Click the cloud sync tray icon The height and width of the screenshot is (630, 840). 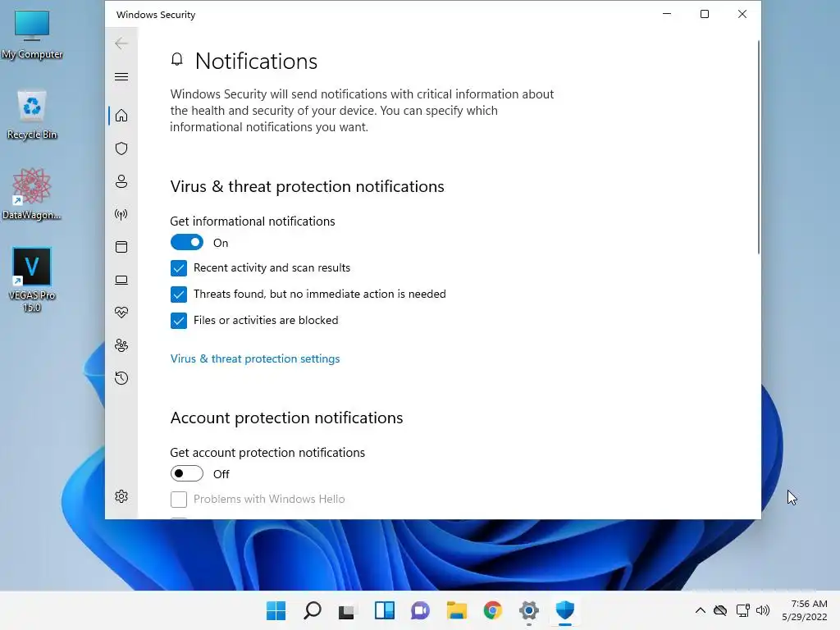(x=720, y=610)
